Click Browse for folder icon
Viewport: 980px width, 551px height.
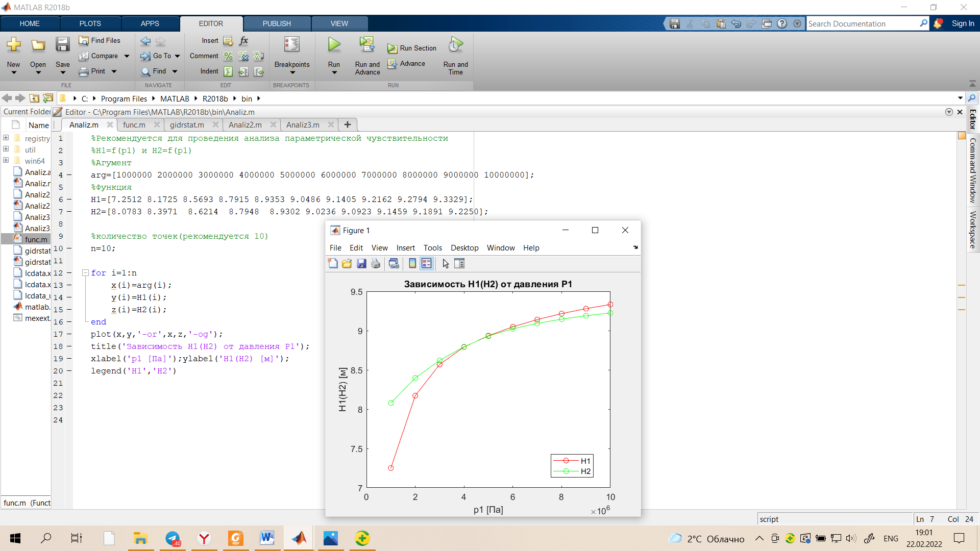click(x=48, y=98)
